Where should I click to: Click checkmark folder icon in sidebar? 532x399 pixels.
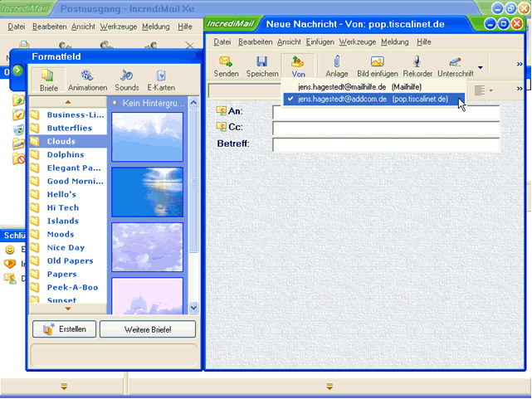coord(18,114)
